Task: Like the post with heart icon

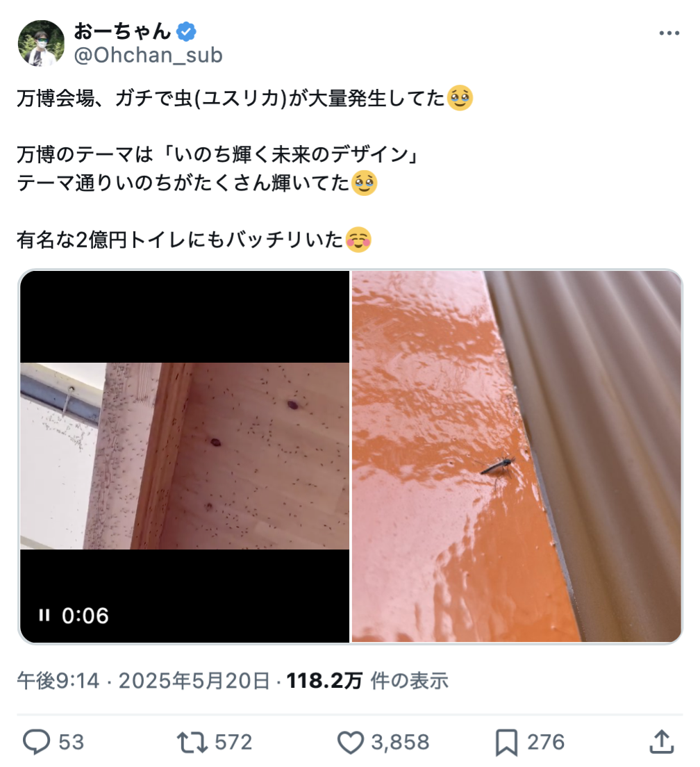Action: [351, 742]
